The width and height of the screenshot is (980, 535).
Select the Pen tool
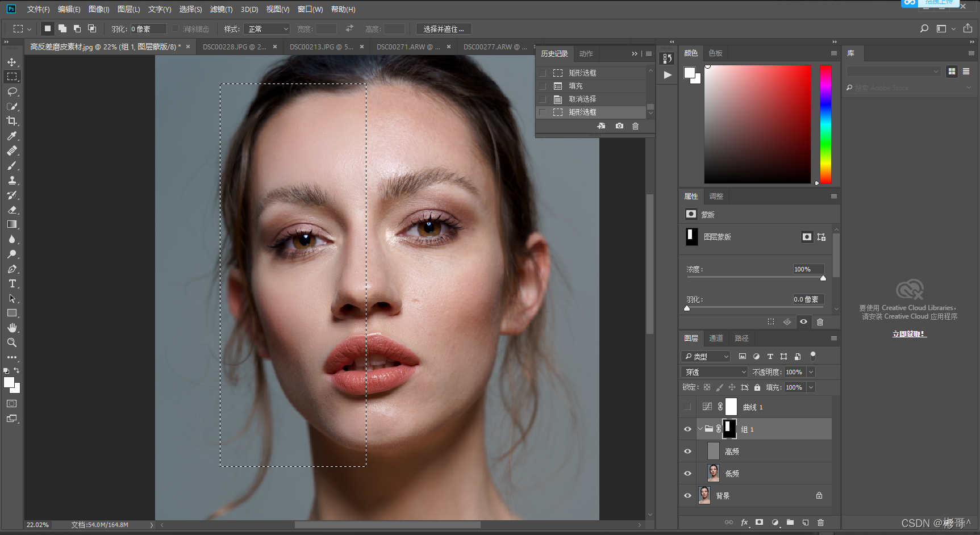12,269
